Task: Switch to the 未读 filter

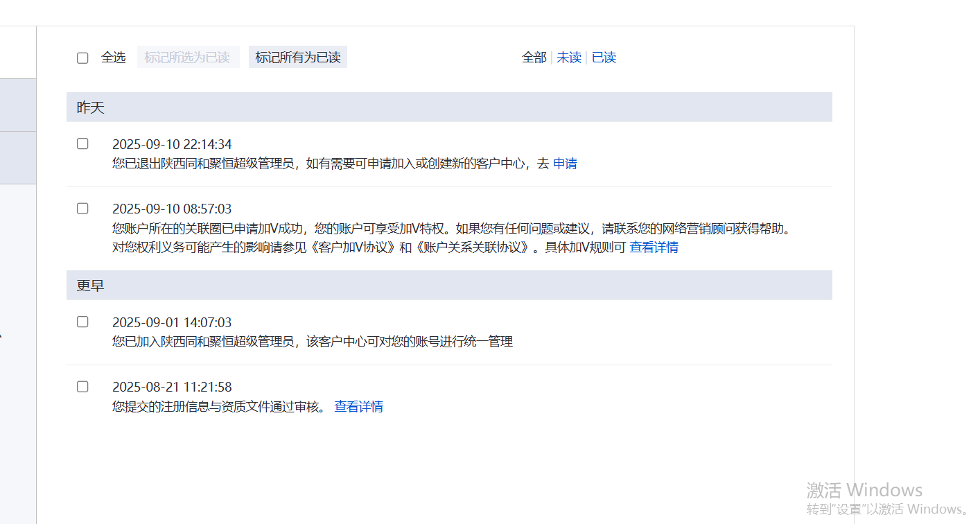Action: 568,58
